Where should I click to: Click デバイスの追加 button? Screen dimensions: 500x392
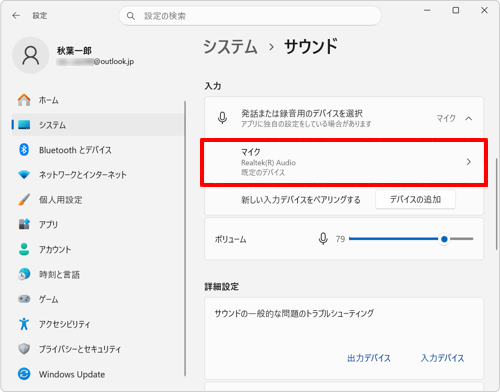pos(415,199)
